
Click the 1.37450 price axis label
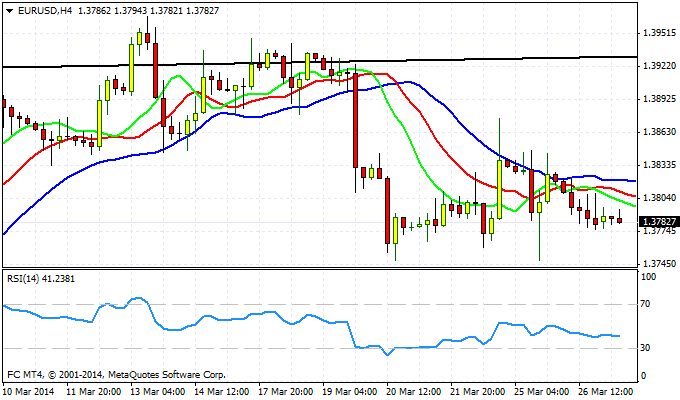[660, 264]
